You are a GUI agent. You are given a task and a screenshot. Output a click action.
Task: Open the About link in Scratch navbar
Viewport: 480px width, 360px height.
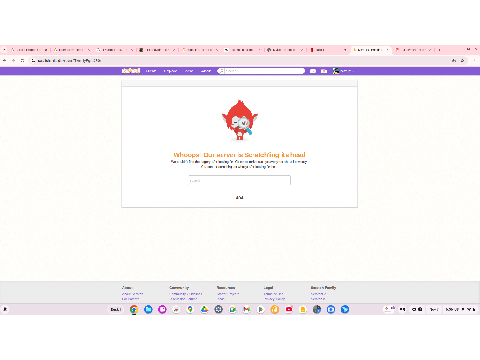pos(206,71)
